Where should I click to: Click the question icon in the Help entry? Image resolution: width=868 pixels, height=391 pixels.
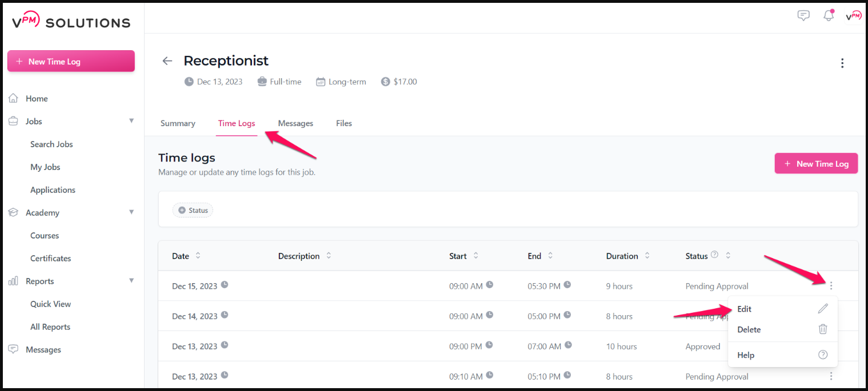(x=823, y=354)
